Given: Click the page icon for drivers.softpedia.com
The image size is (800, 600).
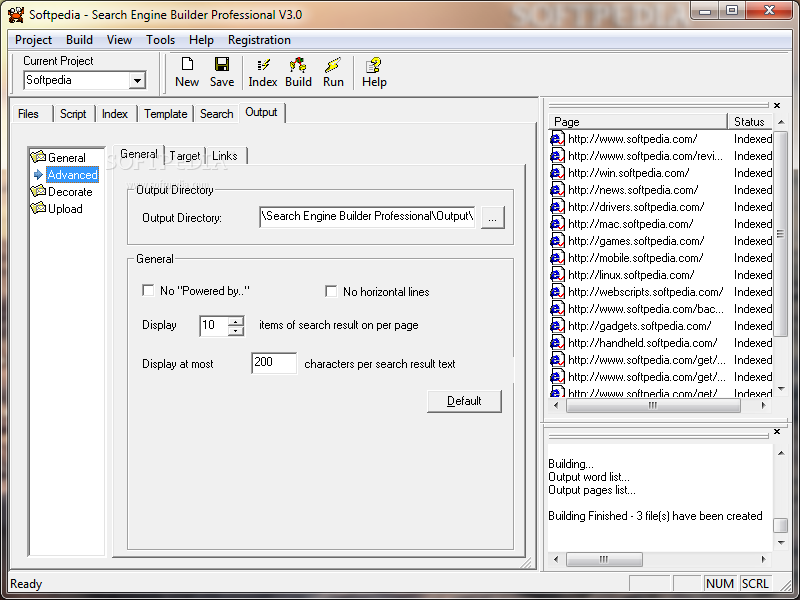Looking at the screenshot, I should click(557, 207).
